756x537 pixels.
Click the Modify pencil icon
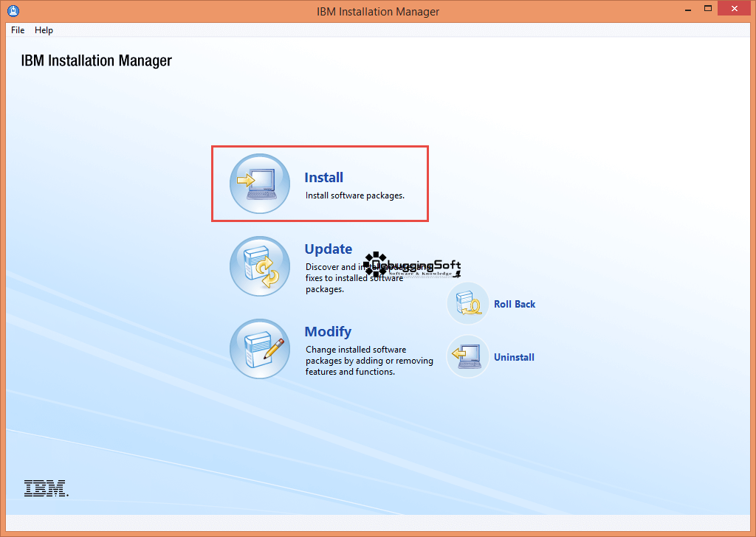[260, 349]
